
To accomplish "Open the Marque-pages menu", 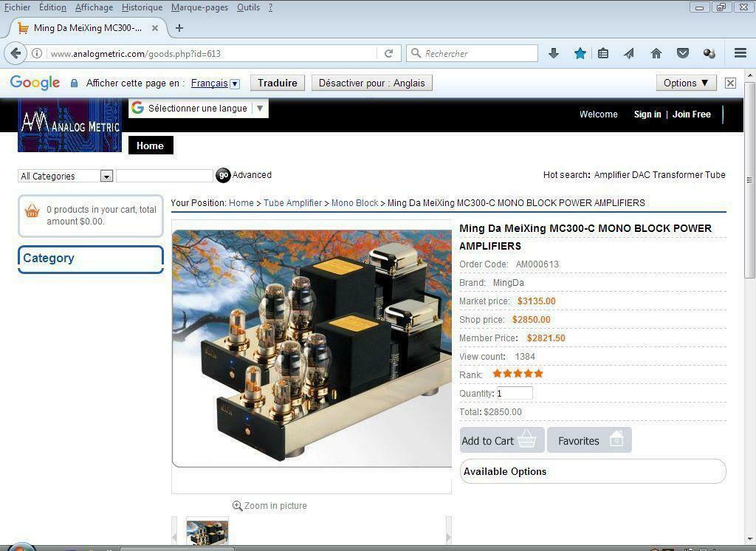I will pos(199,7).
